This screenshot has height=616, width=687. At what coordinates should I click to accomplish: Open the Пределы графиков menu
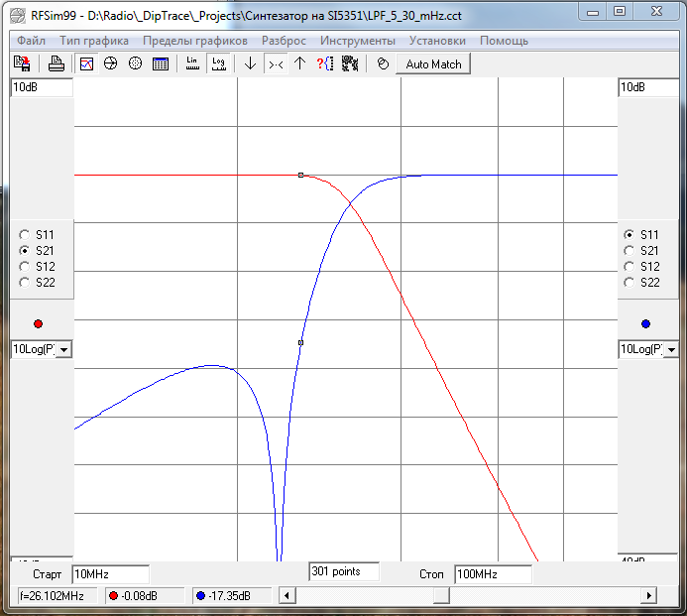point(195,41)
